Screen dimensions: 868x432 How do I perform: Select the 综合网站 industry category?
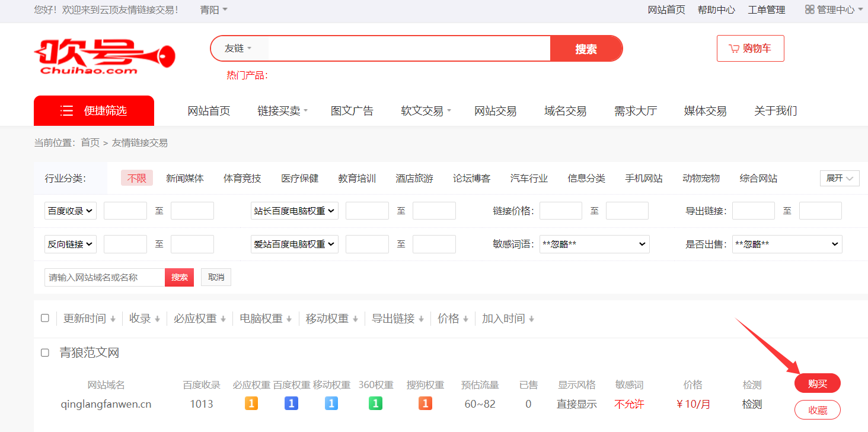click(758, 178)
